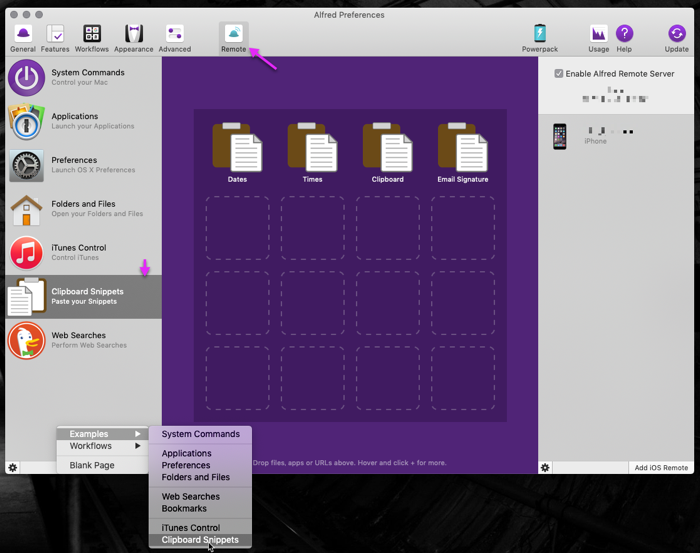
Task: Choose iTunes Control in submenu
Action: 200,528
